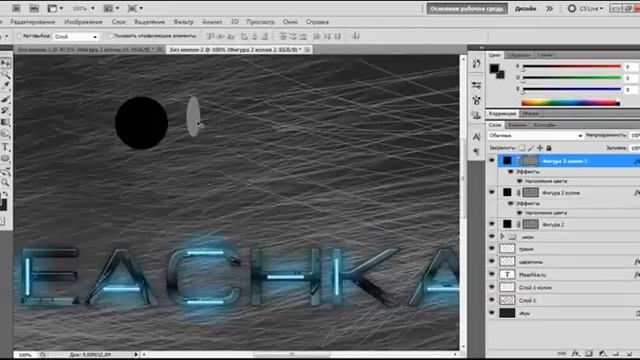Viewport: 640px width, 360px height.
Task: Lock layer position icon
Action: click(x=540, y=148)
